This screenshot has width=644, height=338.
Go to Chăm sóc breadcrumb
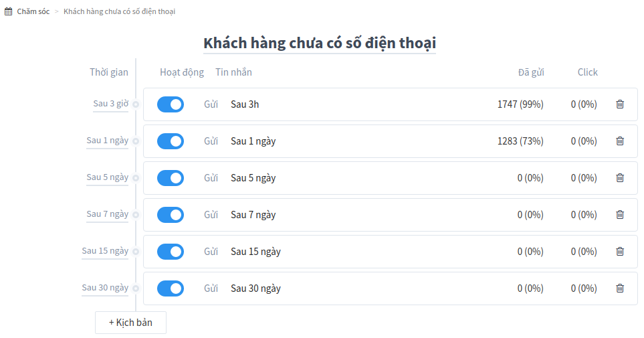pos(33,11)
